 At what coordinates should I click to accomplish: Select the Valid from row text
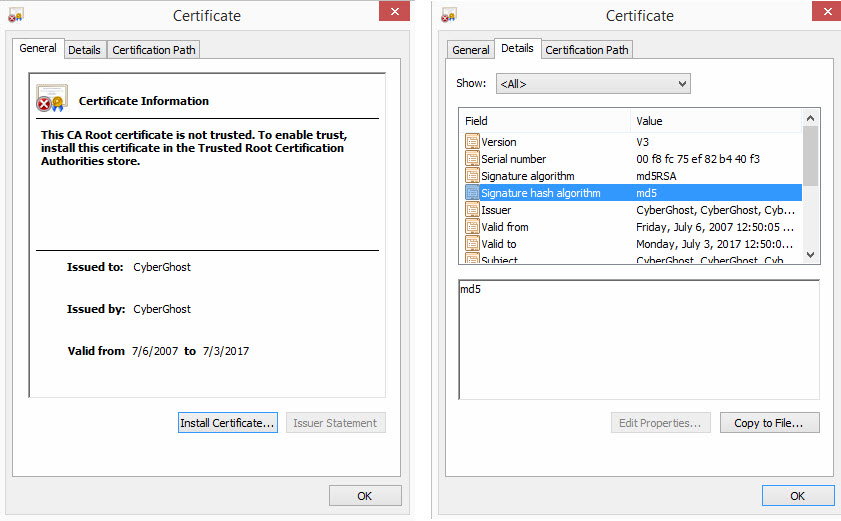pyautogui.click(x=505, y=227)
